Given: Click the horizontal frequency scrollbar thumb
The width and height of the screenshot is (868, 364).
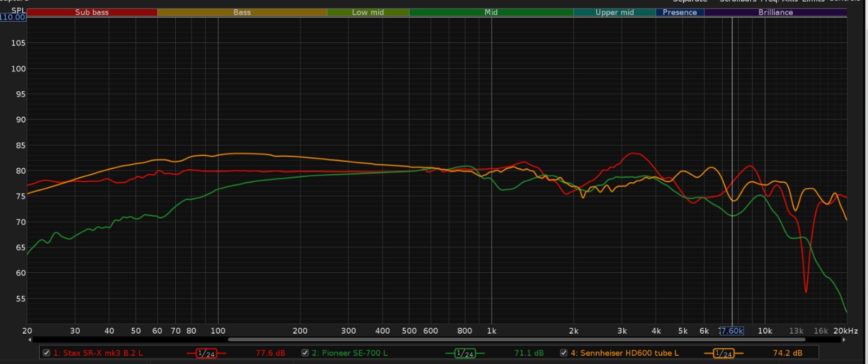Looking at the screenshot, I should click(516, 340).
